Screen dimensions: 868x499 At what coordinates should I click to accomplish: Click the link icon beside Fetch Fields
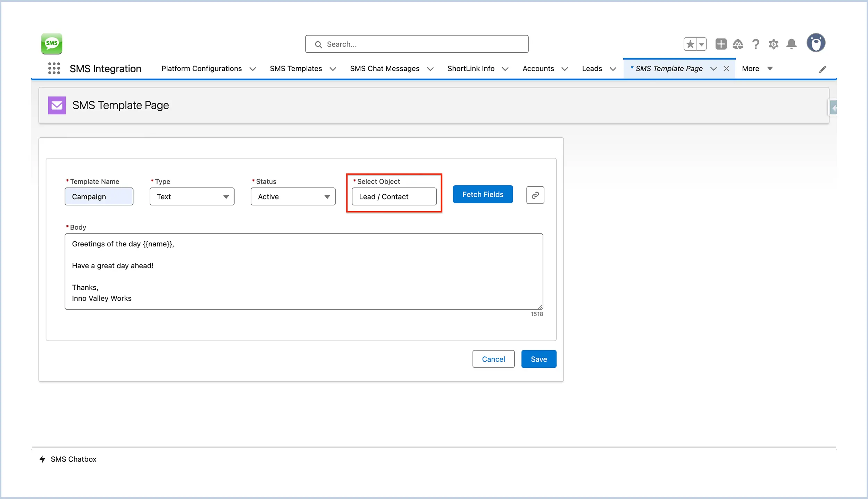tap(535, 195)
